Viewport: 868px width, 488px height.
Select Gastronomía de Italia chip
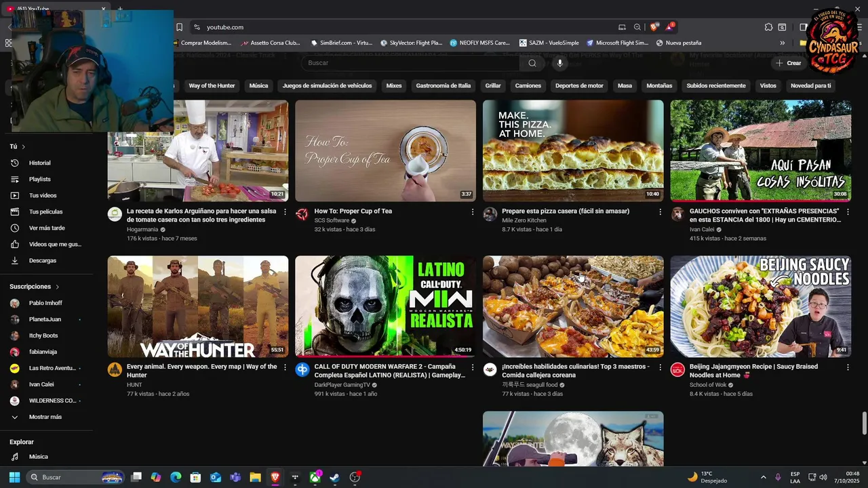point(443,86)
